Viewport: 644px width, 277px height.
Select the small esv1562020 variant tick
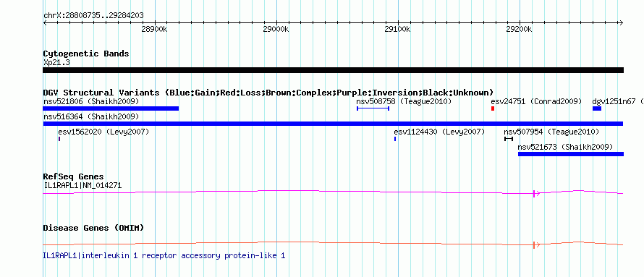(x=59, y=139)
